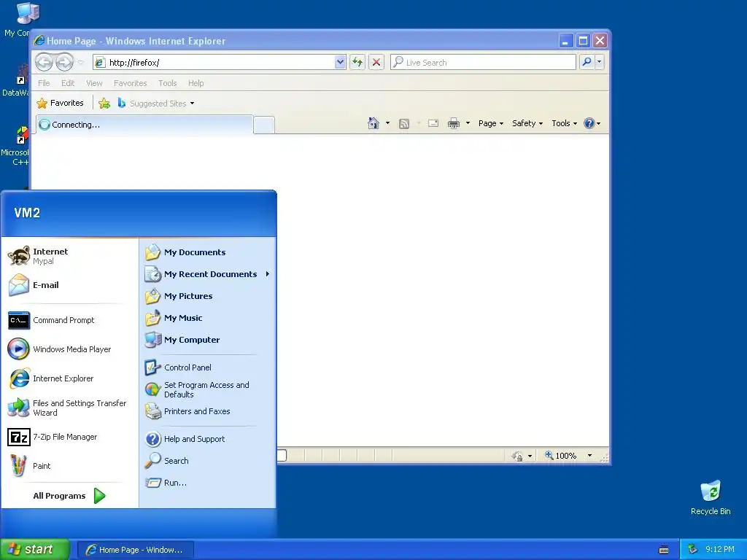The width and height of the screenshot is (747, 560).
Task: Click the Forward arrow in Internet Explorer
Action: (64, 62)
